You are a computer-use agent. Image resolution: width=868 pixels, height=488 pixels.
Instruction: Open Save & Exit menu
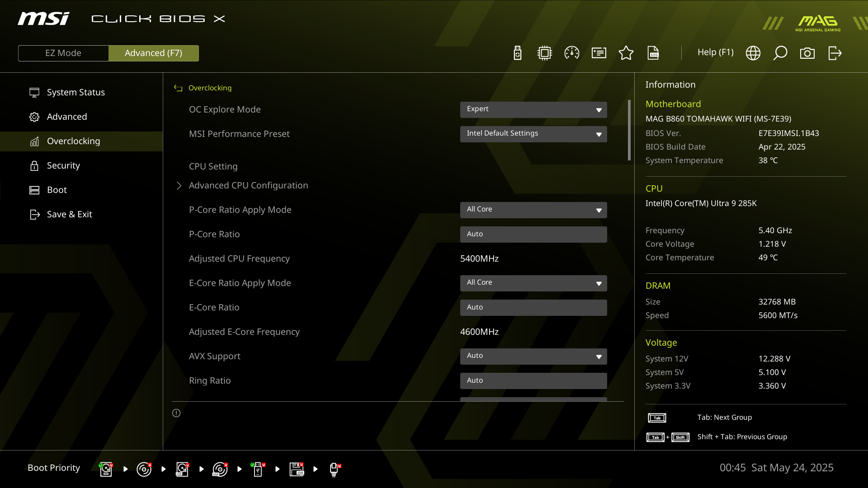click(x=69, y=214)
